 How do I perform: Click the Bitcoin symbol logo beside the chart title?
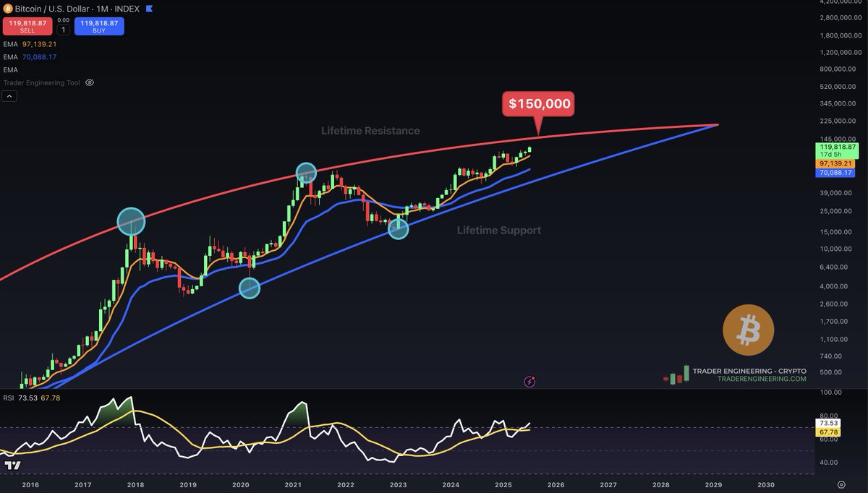[8, 9]
